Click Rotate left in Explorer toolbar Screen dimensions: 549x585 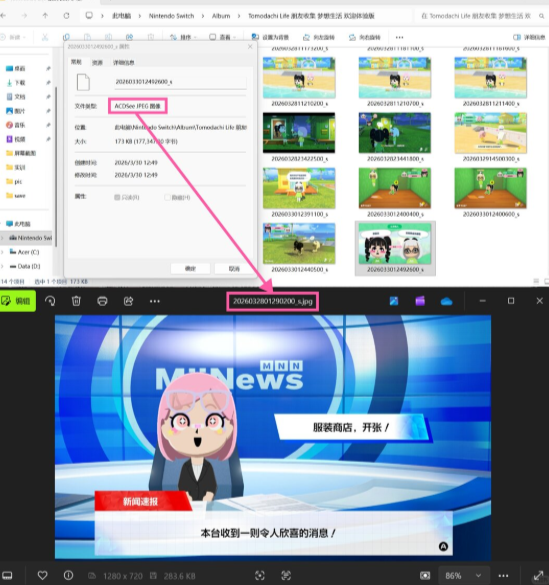pyautogui.click(x=319, y=37)
